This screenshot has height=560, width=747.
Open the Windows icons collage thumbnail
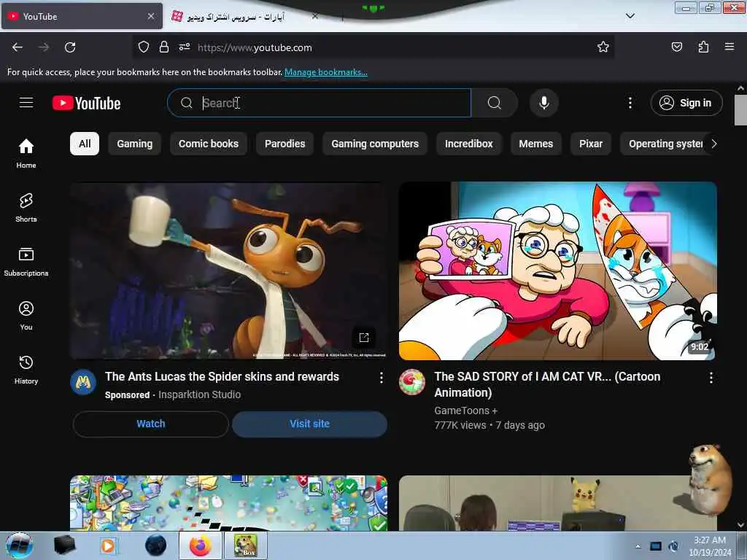click(228, 503)
